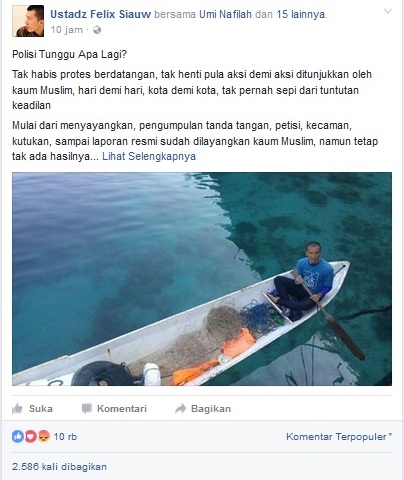Viewport: 404px width, 480px height.
Task: Click the Komentari speech bubble icon
Action: tap(87, 409)
